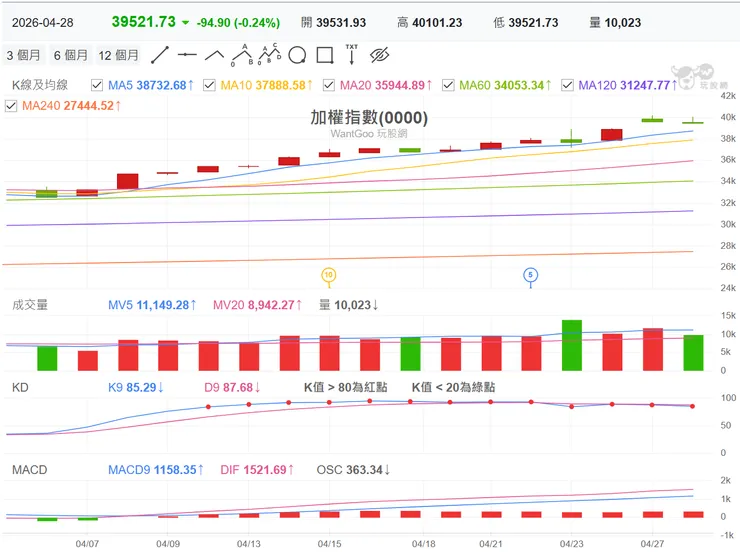Screen dimensions: 740x552
Task: Click the header volume 量 10,023
Action: [x=615, y=23]
